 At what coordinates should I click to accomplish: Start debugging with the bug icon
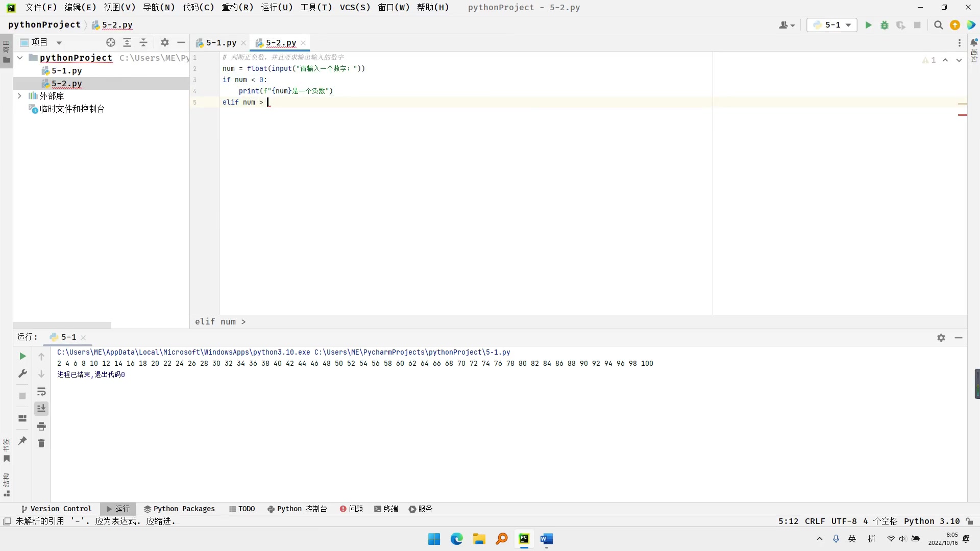[x=885, y=25]
